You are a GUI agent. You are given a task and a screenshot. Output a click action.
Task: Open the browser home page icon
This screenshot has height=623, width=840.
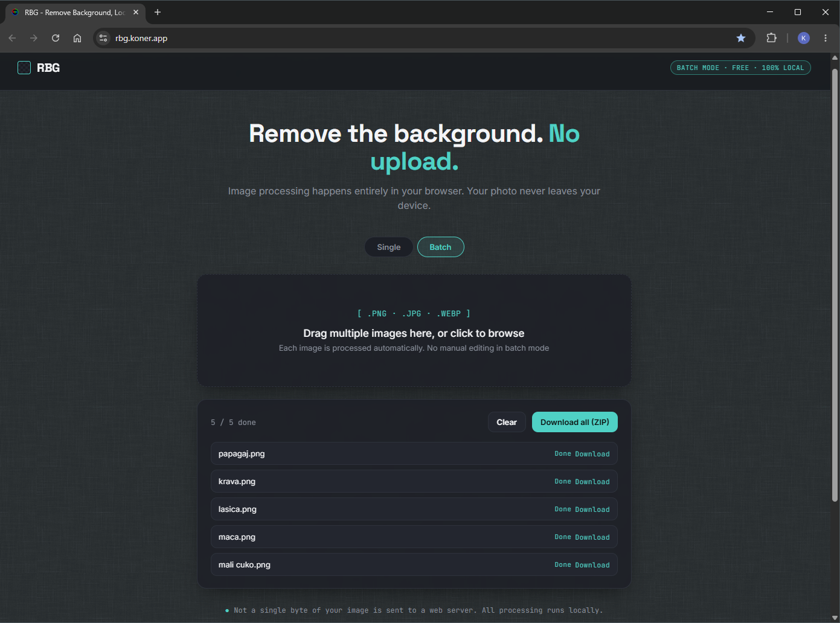77,38
